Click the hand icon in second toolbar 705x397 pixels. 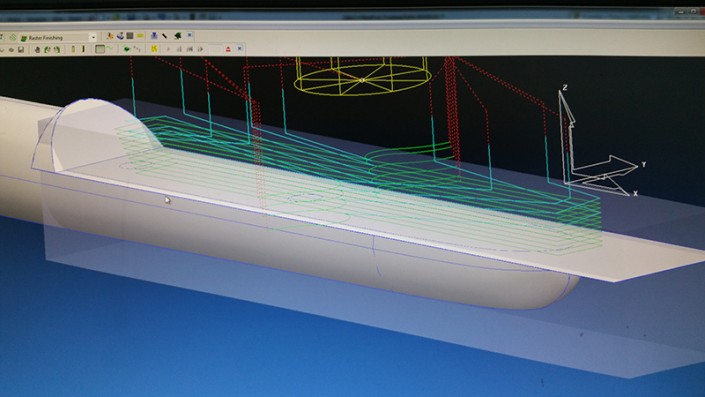pos(37,49)
